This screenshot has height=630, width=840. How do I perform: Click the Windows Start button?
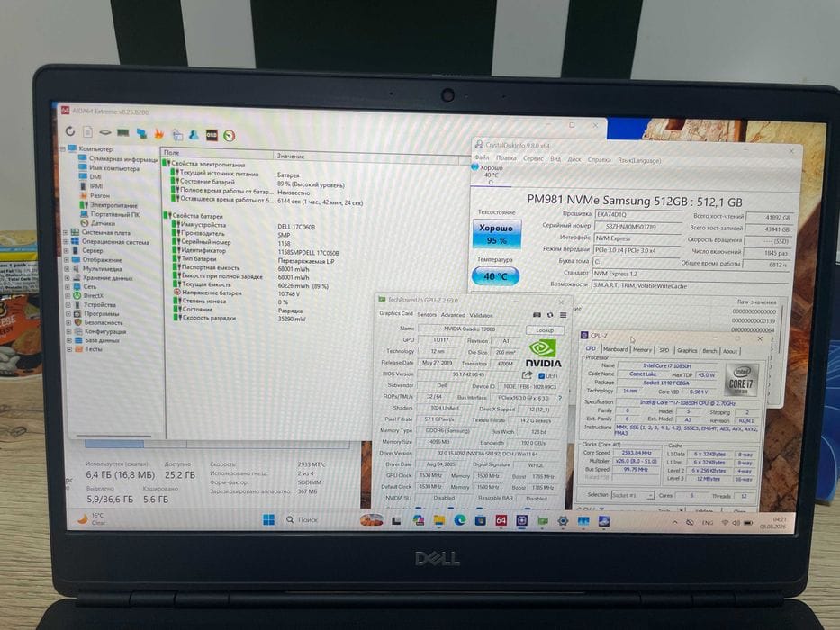[269, 519]
